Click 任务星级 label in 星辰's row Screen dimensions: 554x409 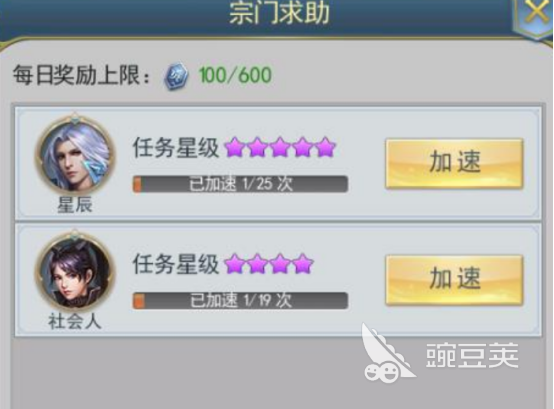pyautogui.click(x=176, y=147)
